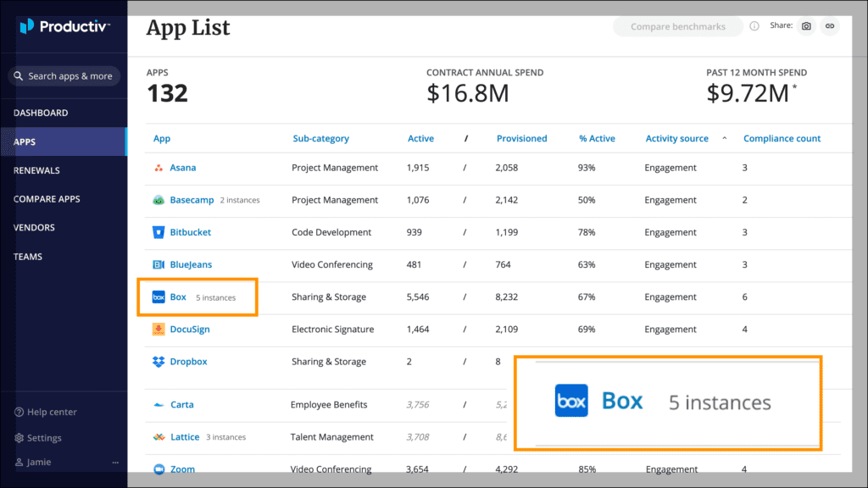Click the DocuSign app icon
The image size is (868, 488).
coord(159,330)
